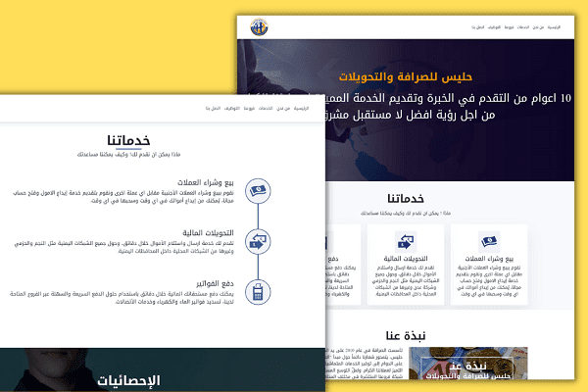Viewport: 588px width, 392px height.
Task: Open الرئيسية in the front page navbar
Action: [x=303, y=108]
